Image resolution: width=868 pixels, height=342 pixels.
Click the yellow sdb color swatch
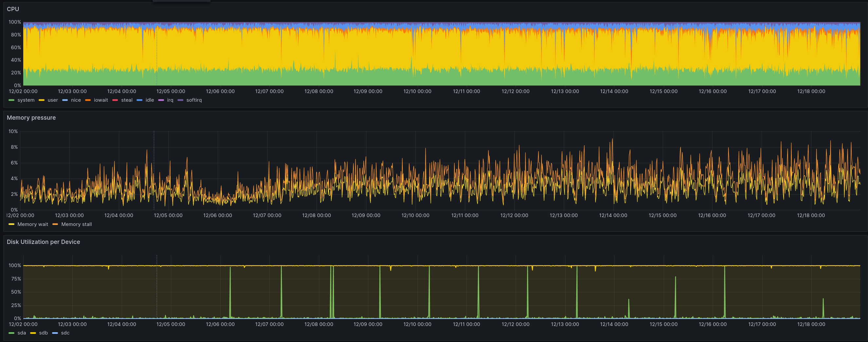pyautogui.click(x=33, y=333)
